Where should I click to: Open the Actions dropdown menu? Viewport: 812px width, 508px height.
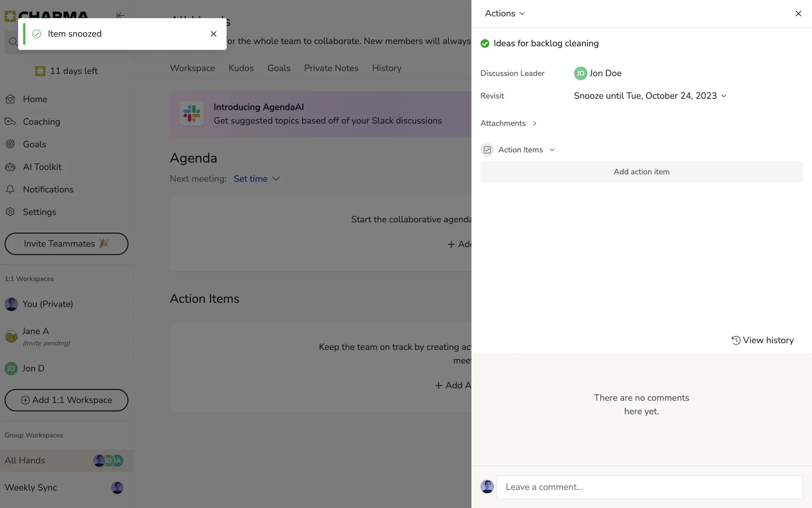coord(505,14)
